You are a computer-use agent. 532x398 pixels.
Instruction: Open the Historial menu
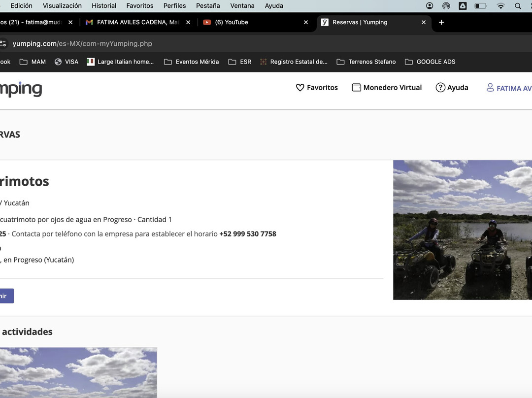[104, 6]
